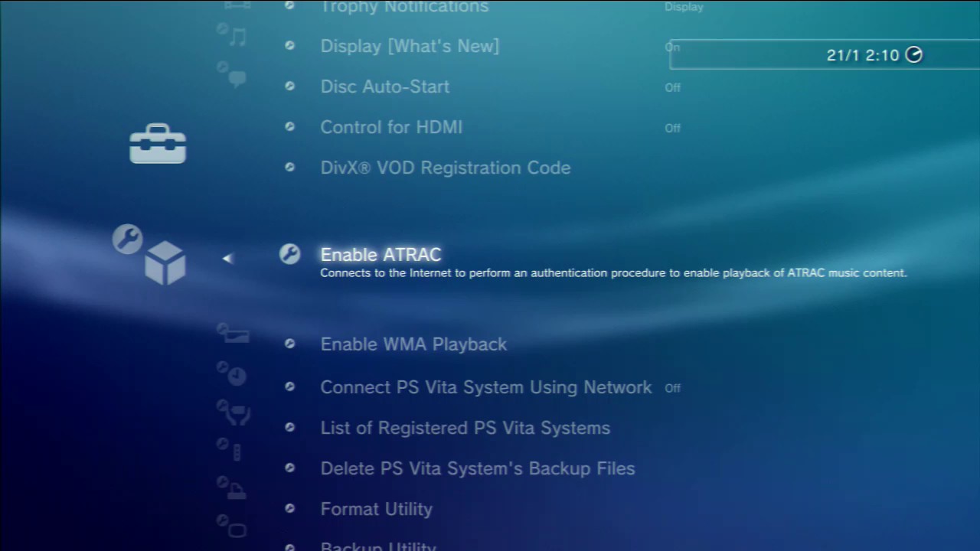Open the Display Settings screen icon

coord(232,527)
